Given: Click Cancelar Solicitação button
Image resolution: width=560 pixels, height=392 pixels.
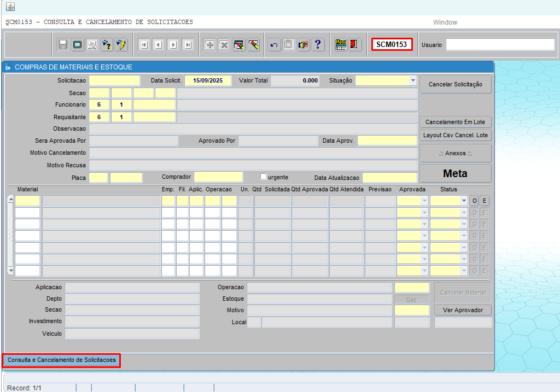Looking at the screenshot, I should [x=455, y=85].
